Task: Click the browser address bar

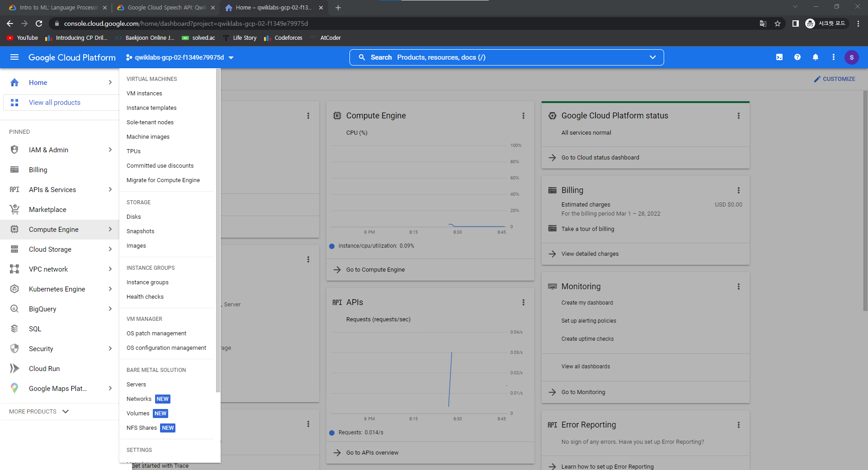Action: 407,23
